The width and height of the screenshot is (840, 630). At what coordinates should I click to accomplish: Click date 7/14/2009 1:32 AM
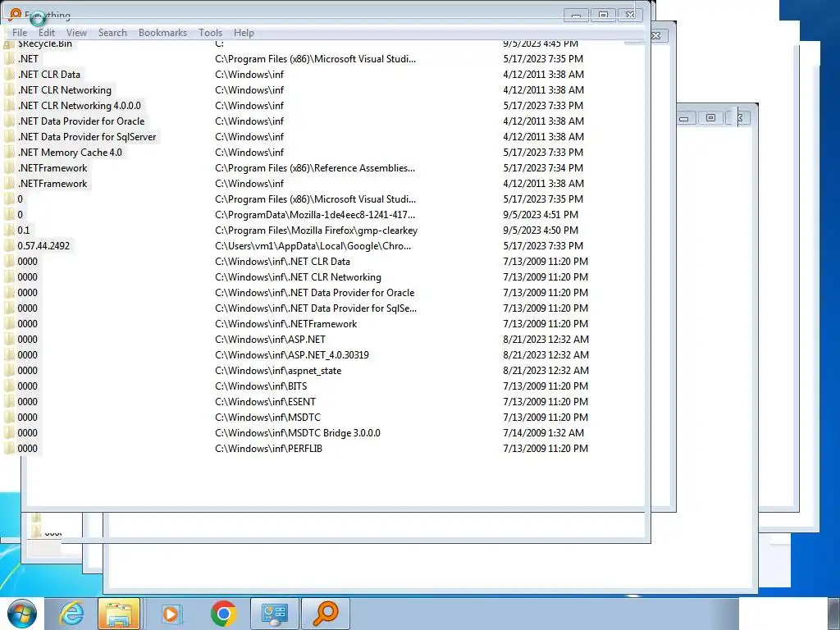[543, 433]
